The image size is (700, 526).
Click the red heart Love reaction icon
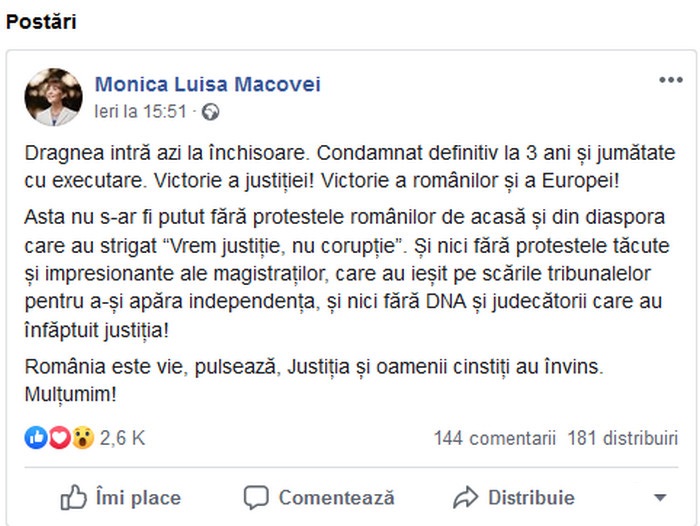click(59, 437)
